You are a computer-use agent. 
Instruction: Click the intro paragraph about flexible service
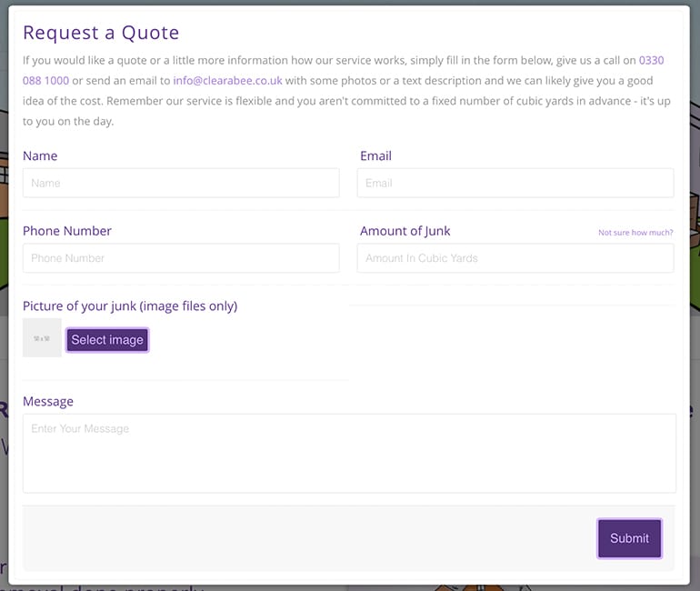click(345, 100)
